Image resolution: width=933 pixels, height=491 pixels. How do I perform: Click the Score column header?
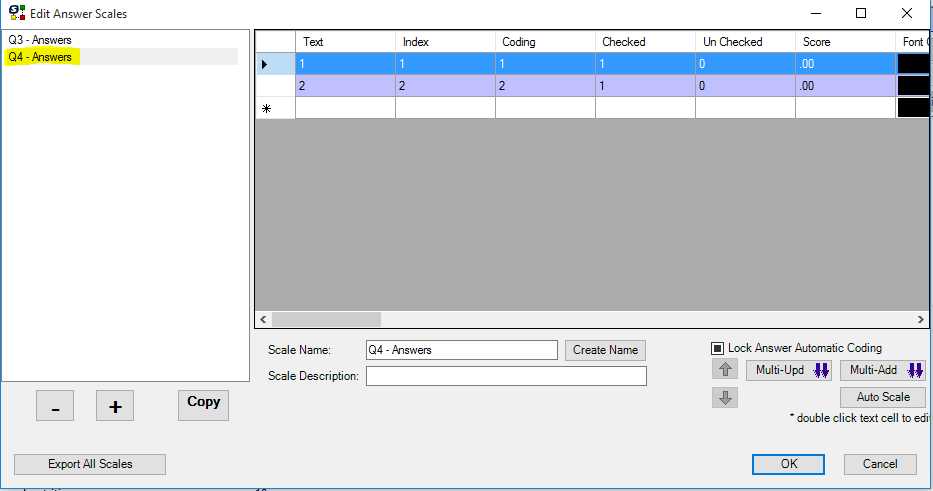(845, 42)
